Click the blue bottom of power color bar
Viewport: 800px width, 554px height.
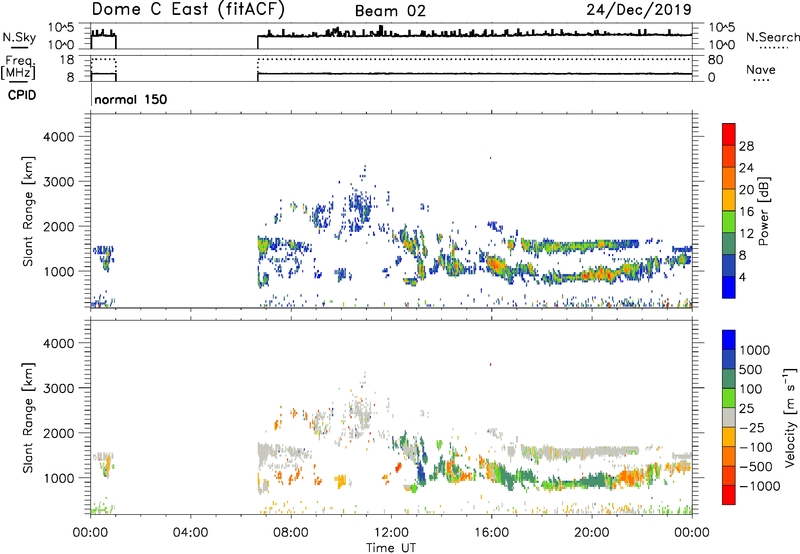[729, 287]
